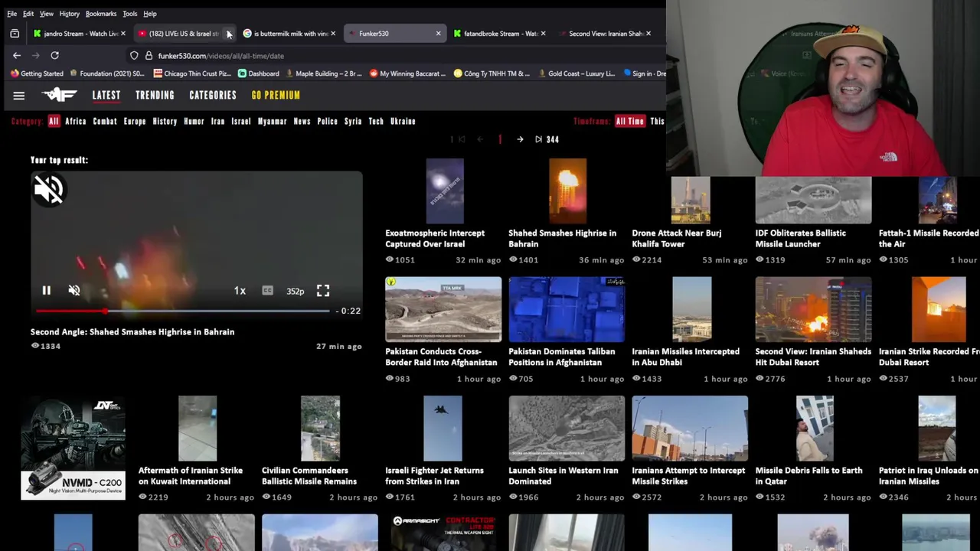
Task: Open the History menu
Action: coord(69,14)
